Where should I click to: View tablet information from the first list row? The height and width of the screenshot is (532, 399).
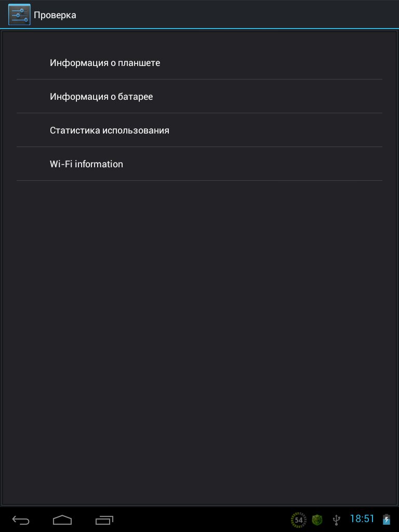pos(199,63)
